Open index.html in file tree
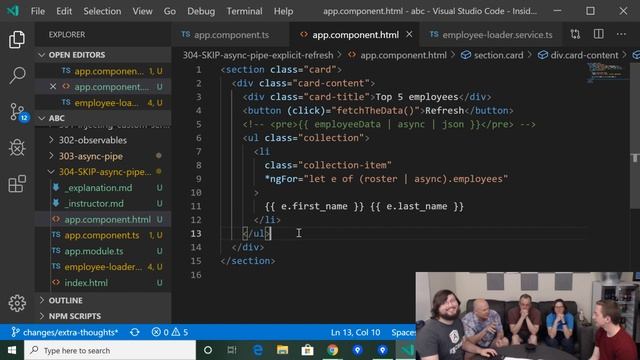This screenshot has height=360, width=640. pyautogui.click(x=103, y=282)
